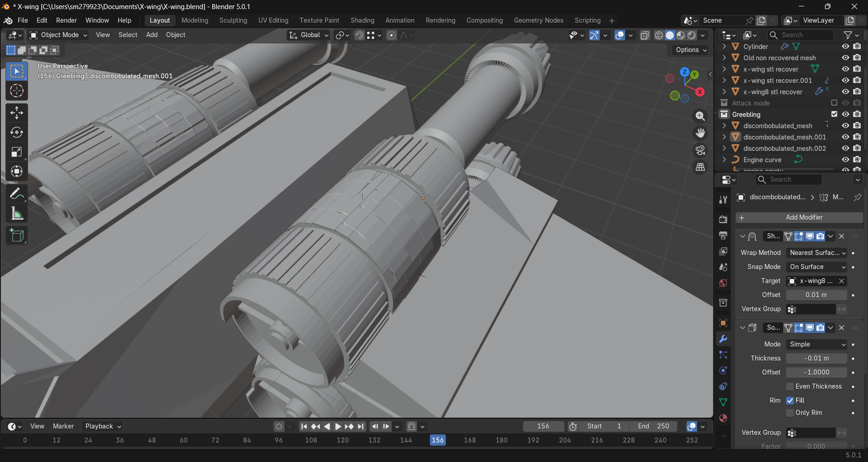Open the Object Mode dropdown
Image resolution: width=868 pixels, height=462 pixels.
coord(58,35)
